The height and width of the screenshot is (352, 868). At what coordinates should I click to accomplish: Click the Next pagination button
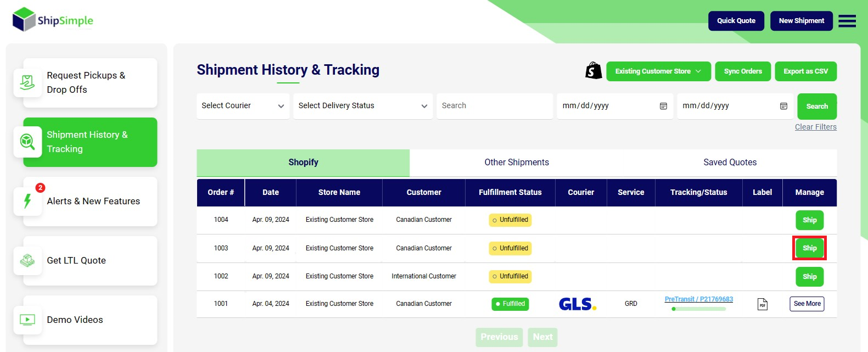542,337
